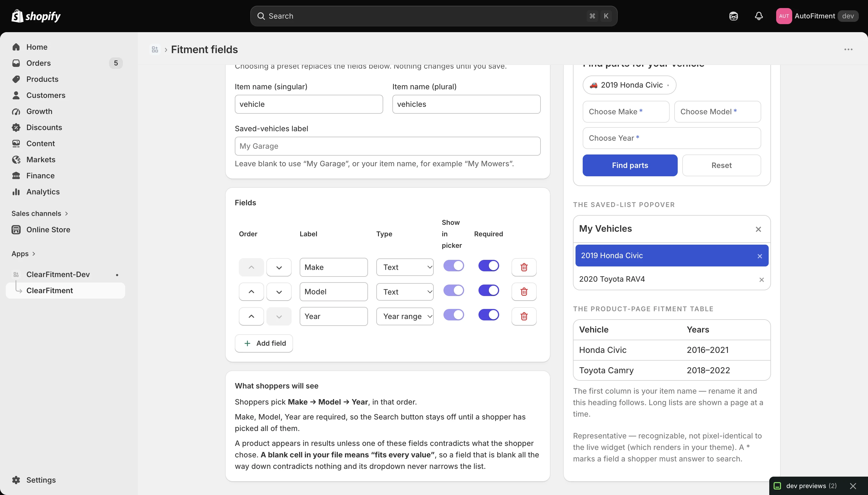Screen dimensions: 868x495
Task: Toggle Required for Model field
Action: coord(488,290)
